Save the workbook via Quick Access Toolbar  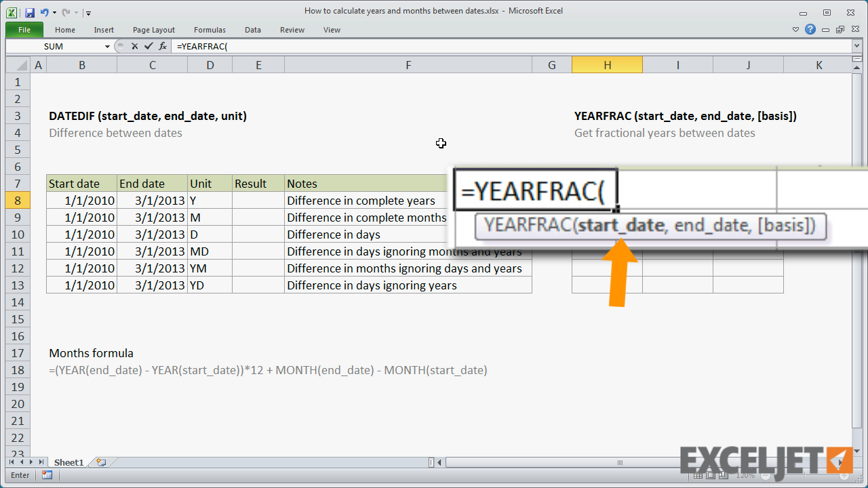point(29,12)
